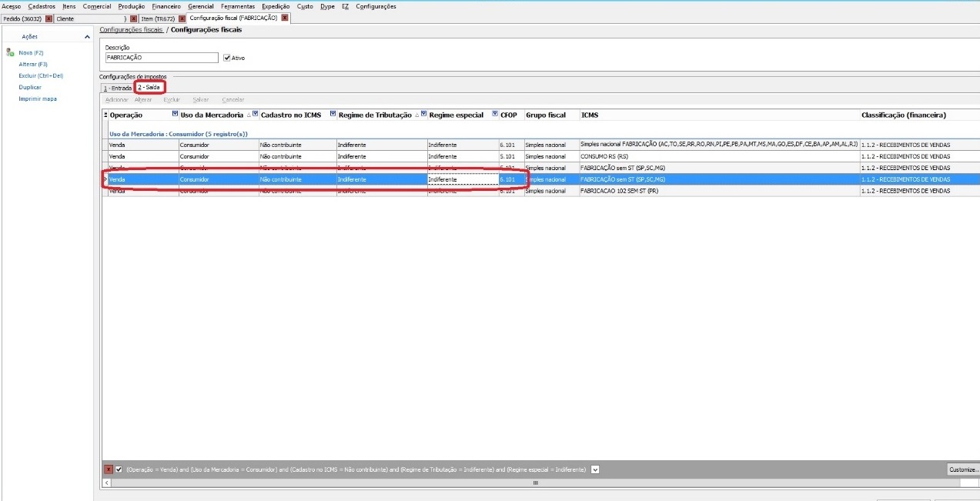The width and height of the screenshot is (980, 501).
Task: Select the 2 - Saída tab
Action: pyautogui.click(x=149, y=88)
